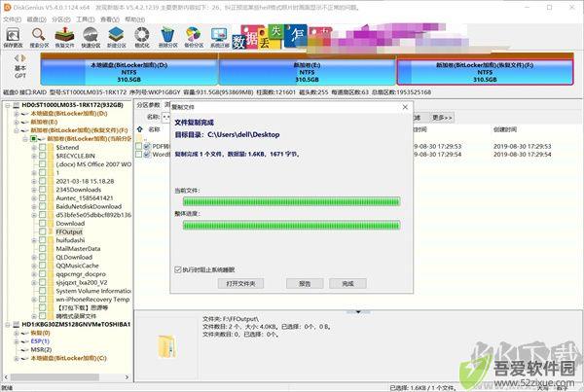
Task: Click the More (更多>>) button
Action: tap(442, 118)
